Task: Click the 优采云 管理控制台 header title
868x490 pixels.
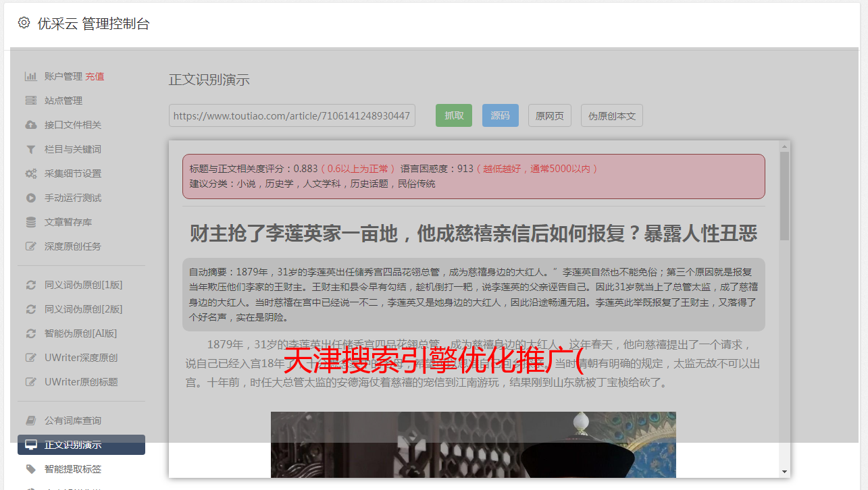Action: click(x=93, y=24)
